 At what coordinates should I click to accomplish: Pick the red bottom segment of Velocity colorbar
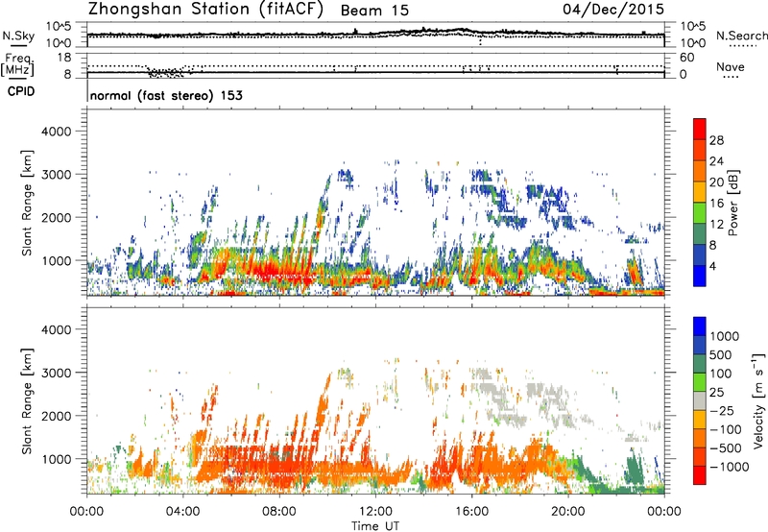coord(700,475)
